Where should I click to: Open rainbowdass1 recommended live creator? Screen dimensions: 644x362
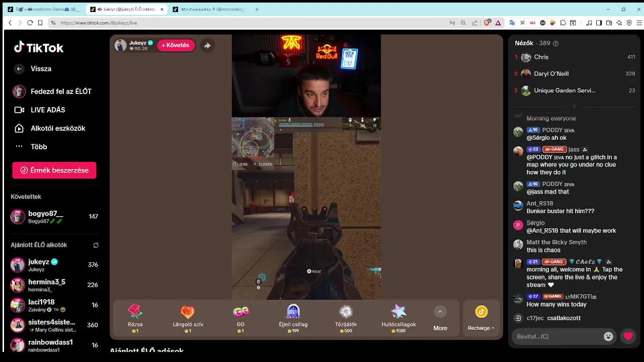click(x=54, y=345)
